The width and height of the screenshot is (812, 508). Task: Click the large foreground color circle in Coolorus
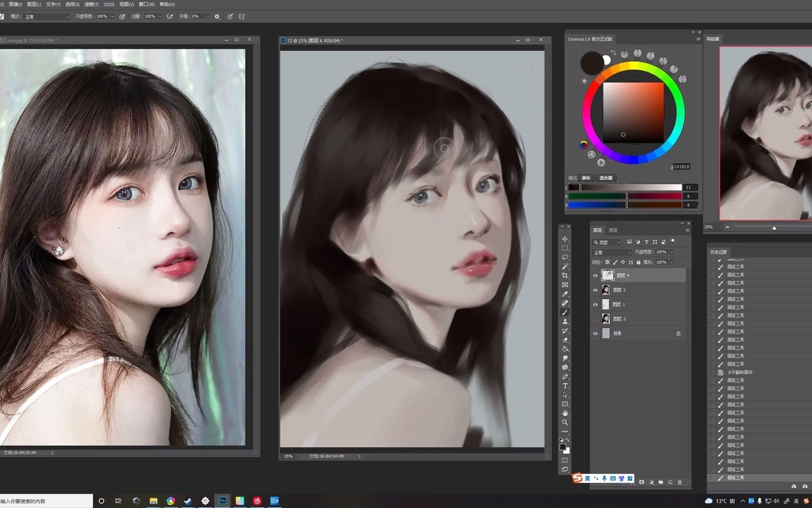(x=592, y=63)
